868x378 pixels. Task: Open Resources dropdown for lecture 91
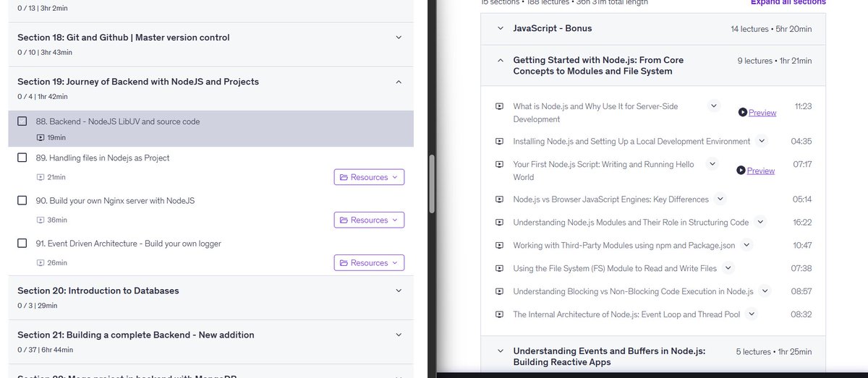[369, 263]
